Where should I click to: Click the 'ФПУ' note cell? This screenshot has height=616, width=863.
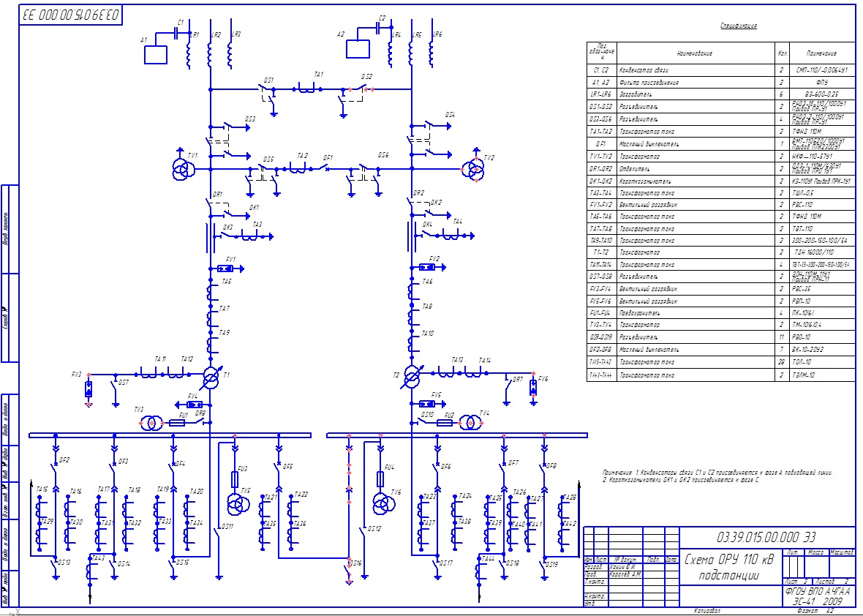[822, 83]
